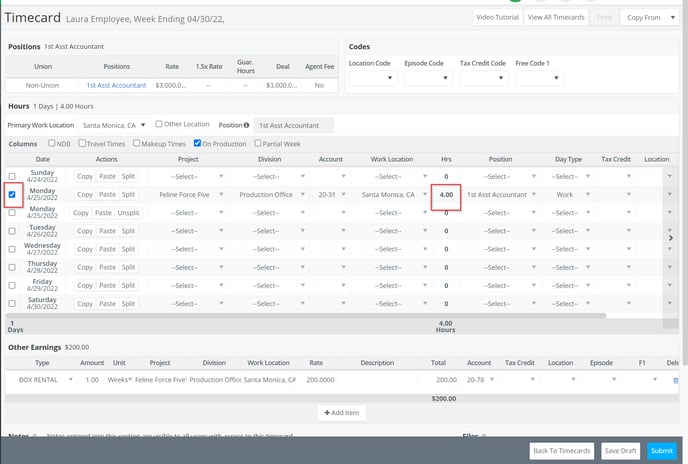Enable the NDB column checkbox
688x464 pixels.
[x=52, y=143]
